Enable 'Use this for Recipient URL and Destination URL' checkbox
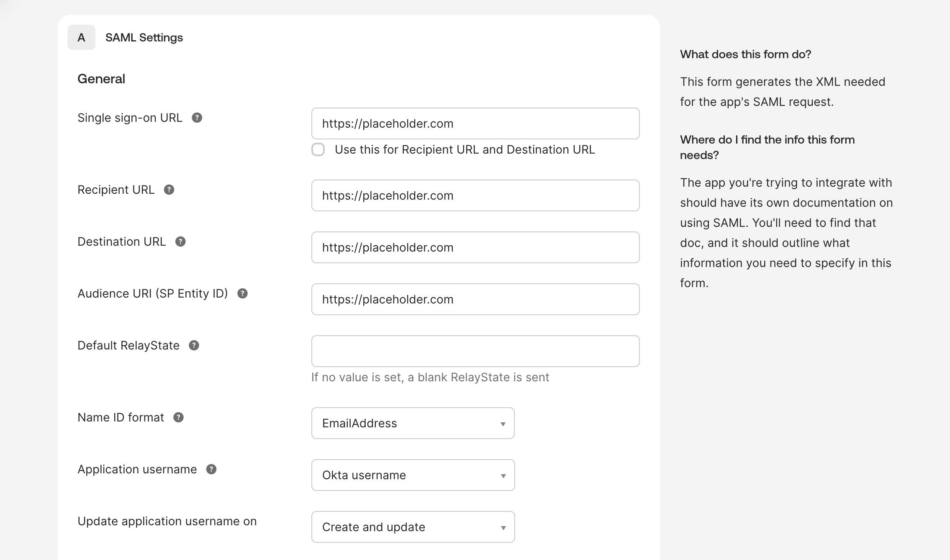Screen dimensions: 950x560 318,150
